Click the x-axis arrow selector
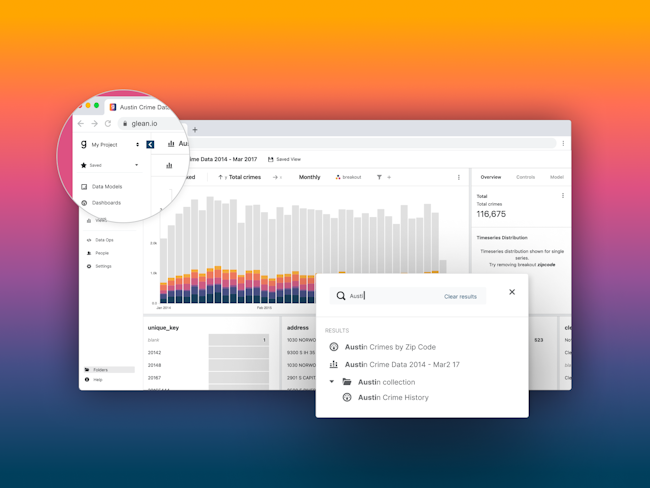The height and width of the screenshot is (488, 650). (277, 177)
